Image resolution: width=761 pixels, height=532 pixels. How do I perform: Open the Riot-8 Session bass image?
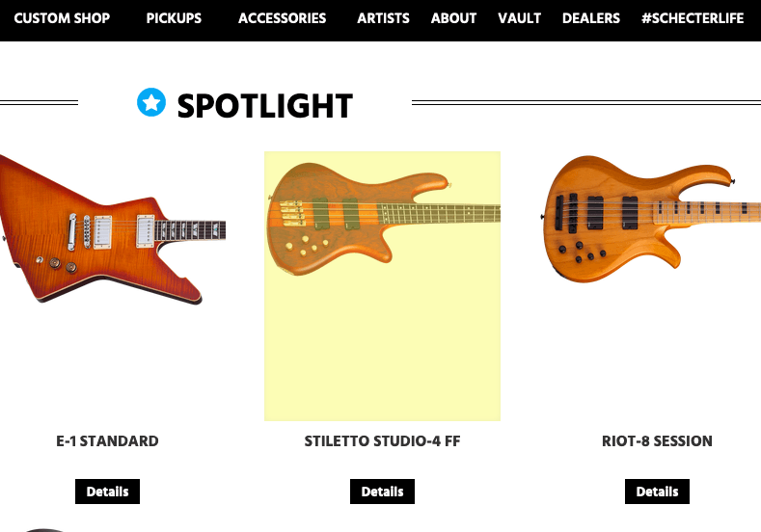pyautogui.click(x=650, y=219)
